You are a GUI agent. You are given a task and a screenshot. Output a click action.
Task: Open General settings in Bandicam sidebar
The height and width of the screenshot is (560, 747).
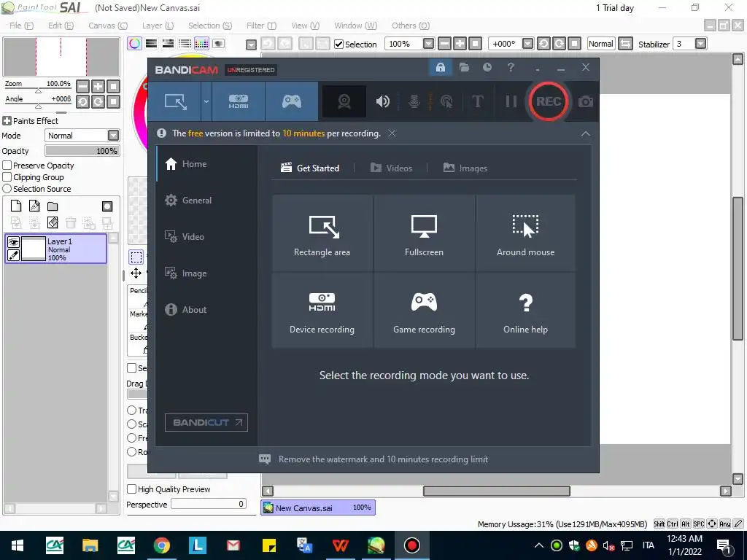[x=207, y=201]
